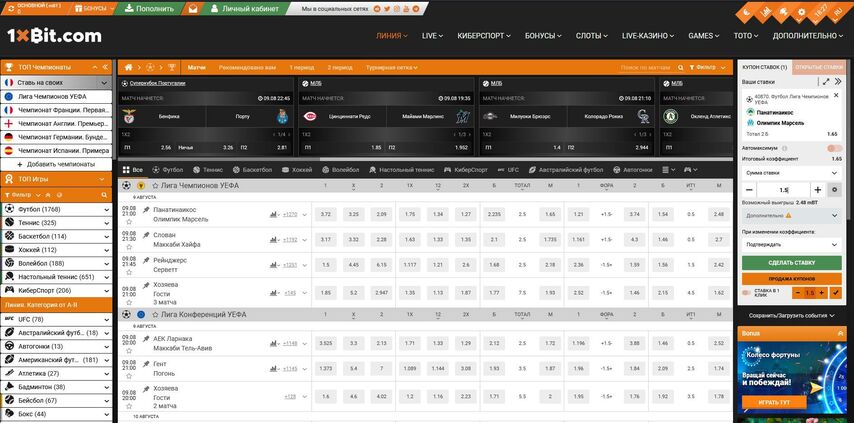Expand 'Сохранить/Загрузить события' section

[791, 315]
